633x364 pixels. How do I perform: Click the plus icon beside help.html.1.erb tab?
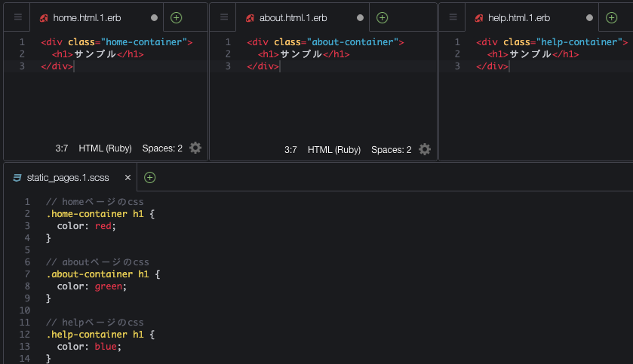pos(611,17)
